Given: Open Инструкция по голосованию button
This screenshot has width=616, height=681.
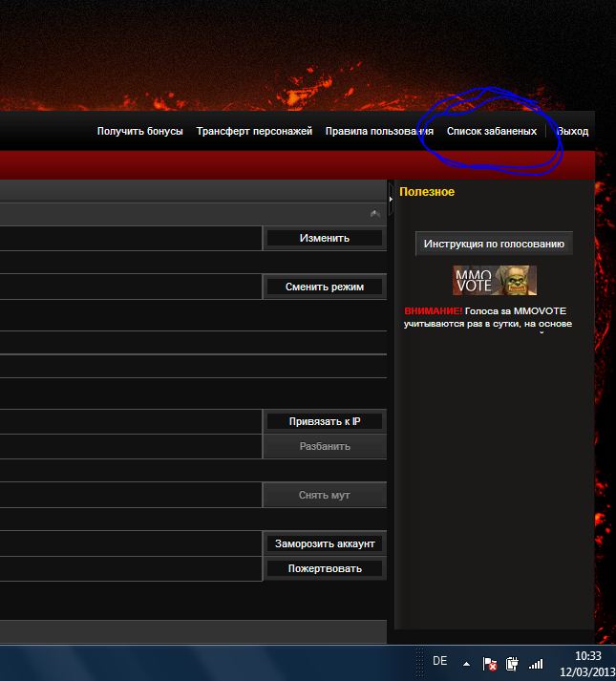Looking at the screenshot, I should pos(494,244).
